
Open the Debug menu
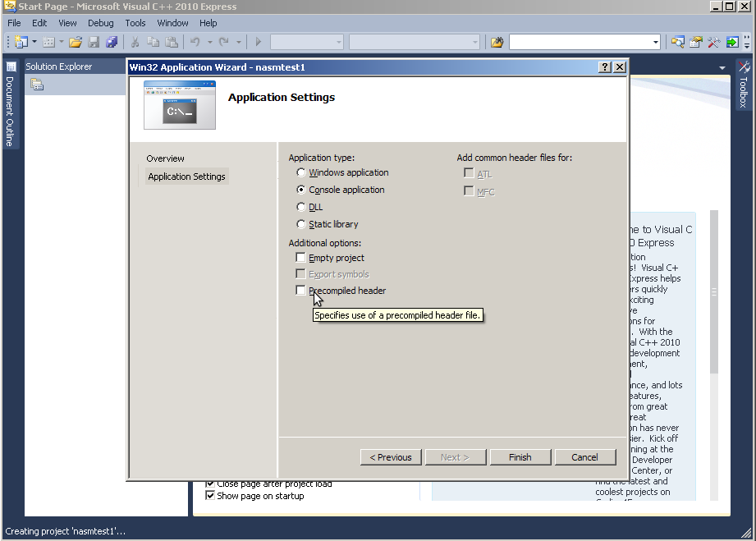101,23
